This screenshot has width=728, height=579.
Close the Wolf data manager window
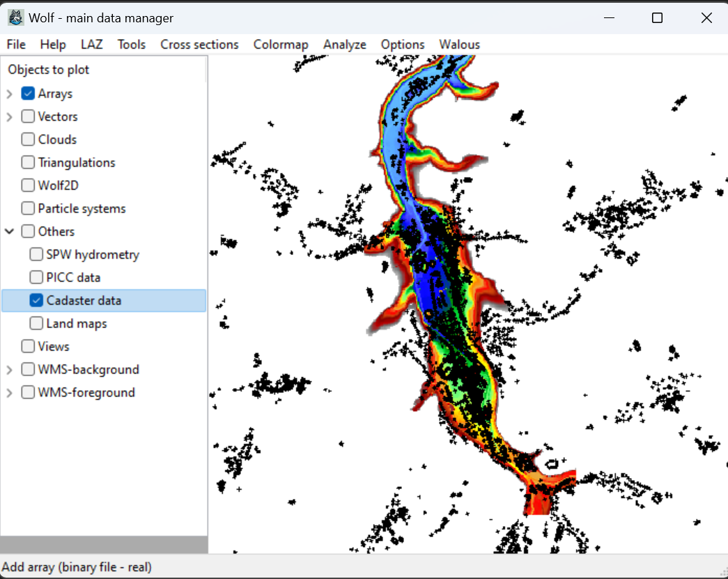point(706,18)
